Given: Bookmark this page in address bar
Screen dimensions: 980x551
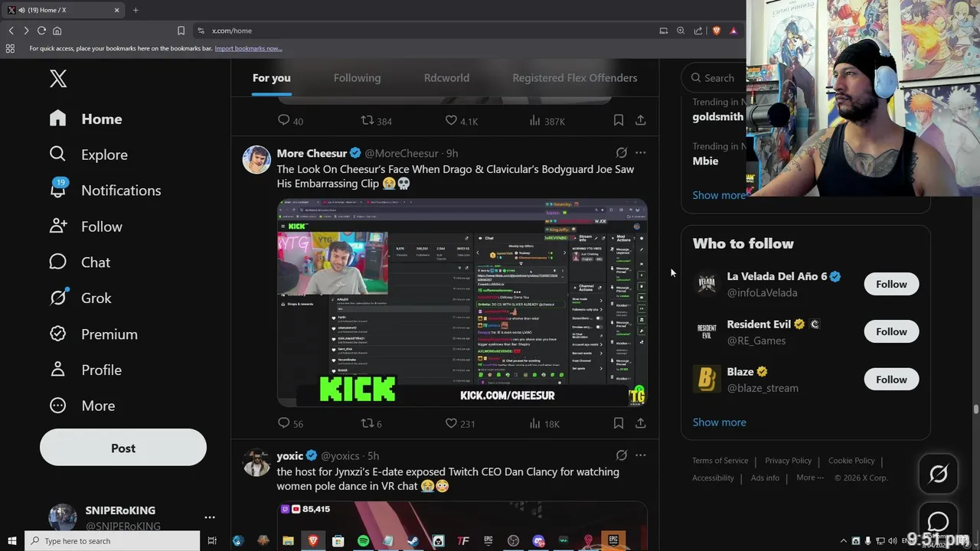Looking at the screenshot, I should tap(181, 31).
